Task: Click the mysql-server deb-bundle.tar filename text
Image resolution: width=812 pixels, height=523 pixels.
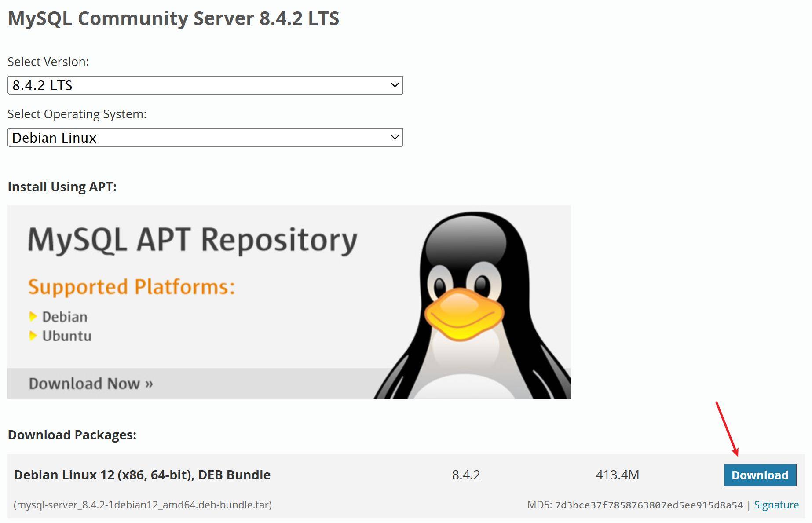Action: 143,505
